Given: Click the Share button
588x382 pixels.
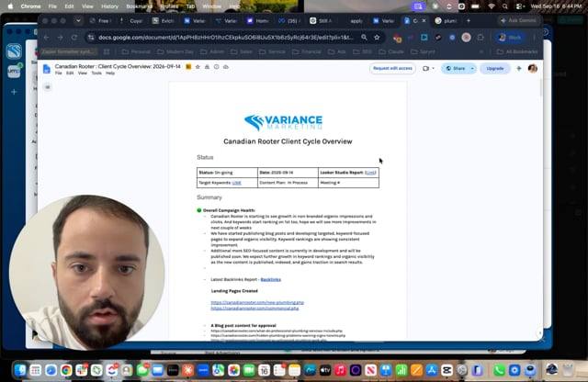Looking at the screenshot, I should (456, 69).
